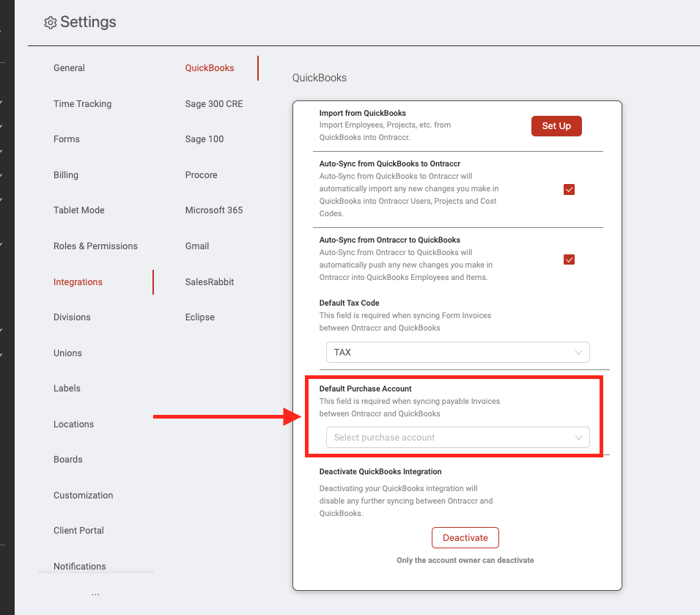Select the Eclipse integration
This screenshot has width=700, height=615.
click(x=199, y=317)
